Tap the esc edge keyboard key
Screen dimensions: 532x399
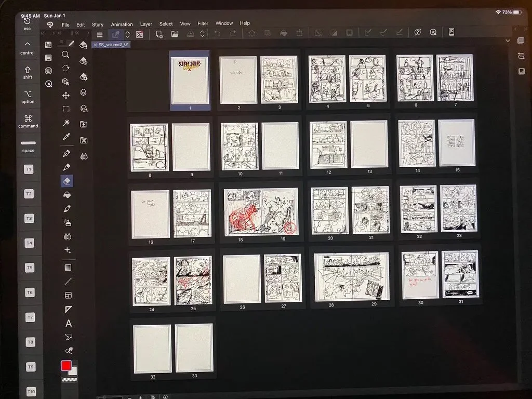27,24
